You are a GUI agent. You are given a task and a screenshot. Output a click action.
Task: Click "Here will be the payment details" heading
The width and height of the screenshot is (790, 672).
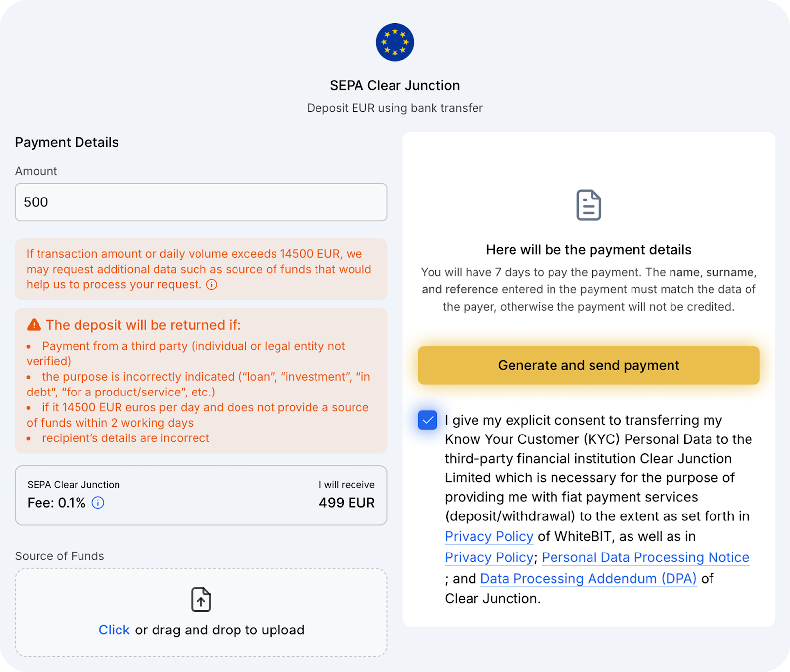pos(589,250)
